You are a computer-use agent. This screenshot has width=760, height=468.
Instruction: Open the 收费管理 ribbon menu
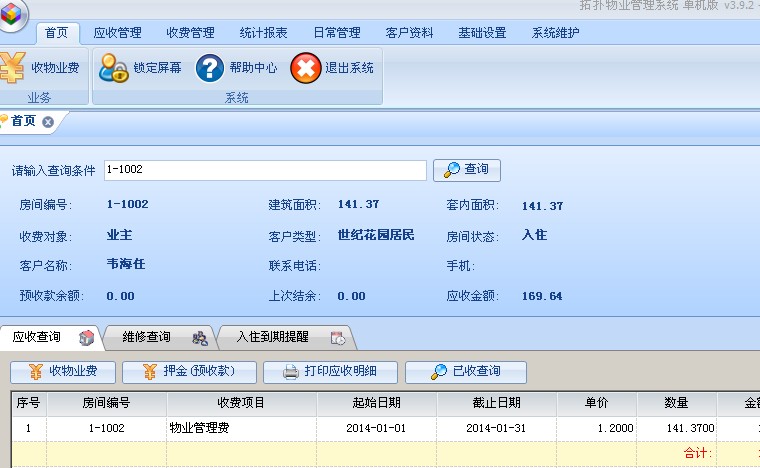coord(190,33)
